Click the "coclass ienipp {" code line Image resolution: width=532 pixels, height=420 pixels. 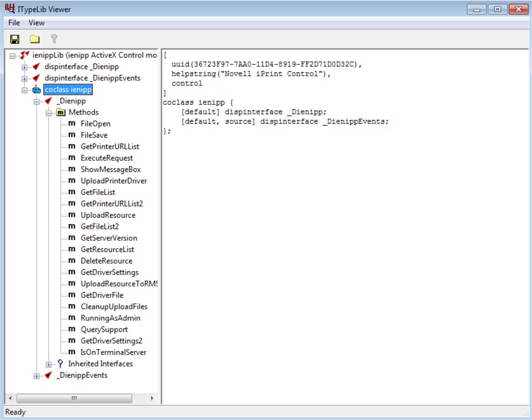pos(198,102)
